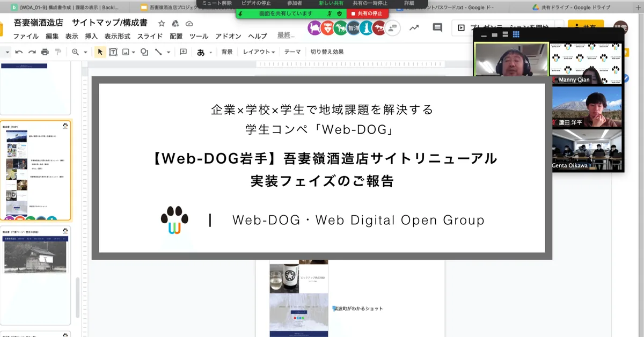Viewport: 644px width, 337px height.
Task: Print the presentation via printer icon
Action: [x=45, y=52]
